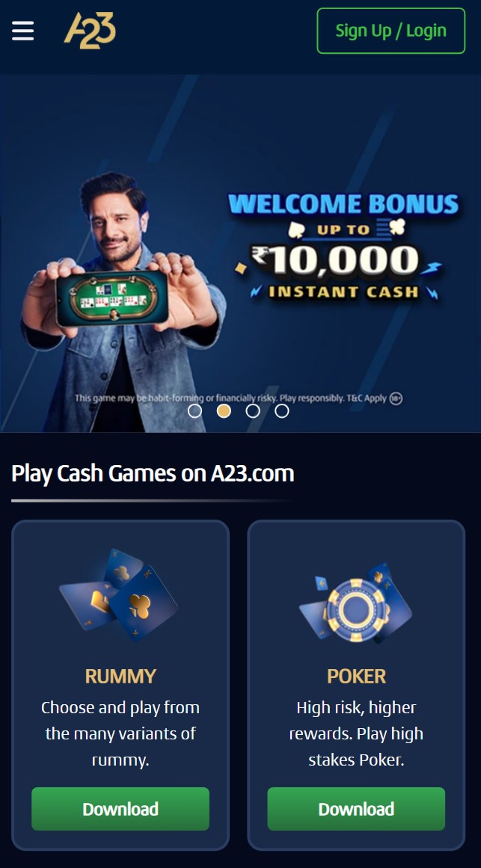
Task: Select the second highlighted carousel dot
Action: click(x=224, y=410)
